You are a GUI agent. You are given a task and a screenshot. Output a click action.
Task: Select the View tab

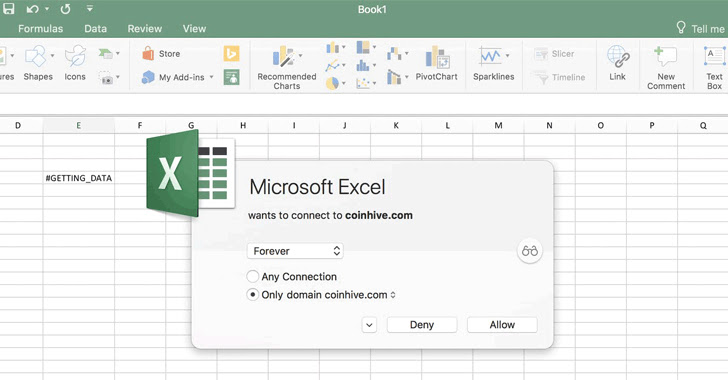coord(194,29)
